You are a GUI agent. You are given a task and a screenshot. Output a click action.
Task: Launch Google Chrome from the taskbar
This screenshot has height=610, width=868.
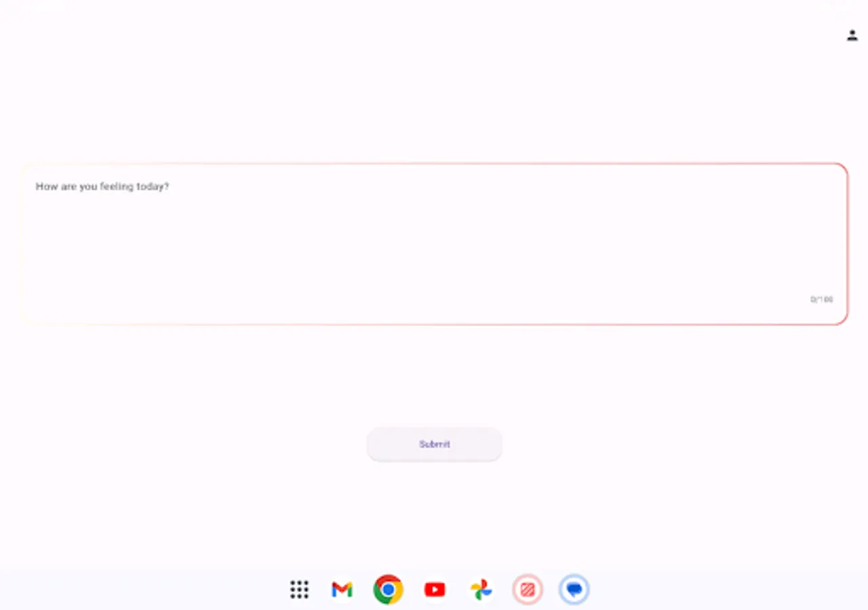click(387, 590)
